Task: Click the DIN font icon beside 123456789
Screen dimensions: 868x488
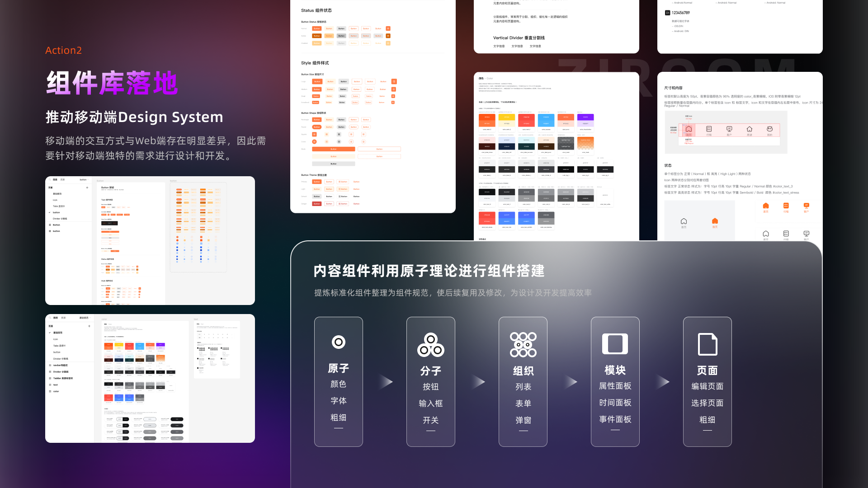Action: coord(667,13)
